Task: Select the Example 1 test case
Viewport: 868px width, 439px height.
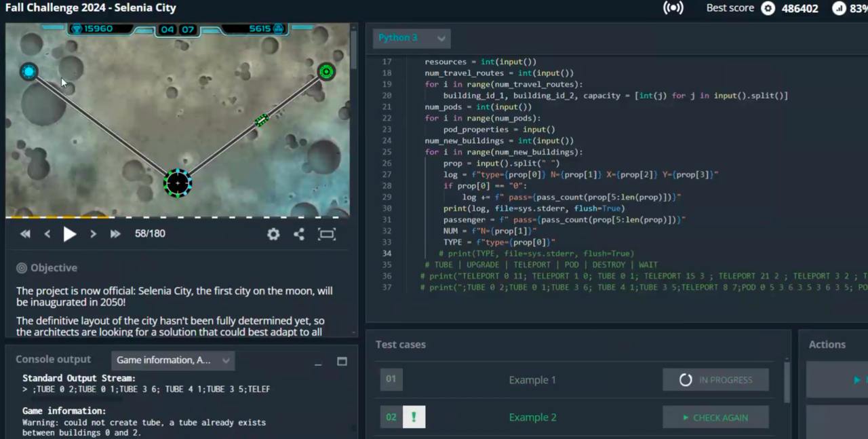Action: pos(532,380)
